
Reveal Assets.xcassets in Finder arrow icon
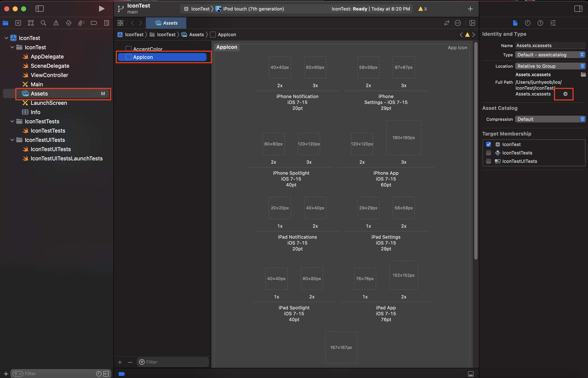[x=565, y=94]
